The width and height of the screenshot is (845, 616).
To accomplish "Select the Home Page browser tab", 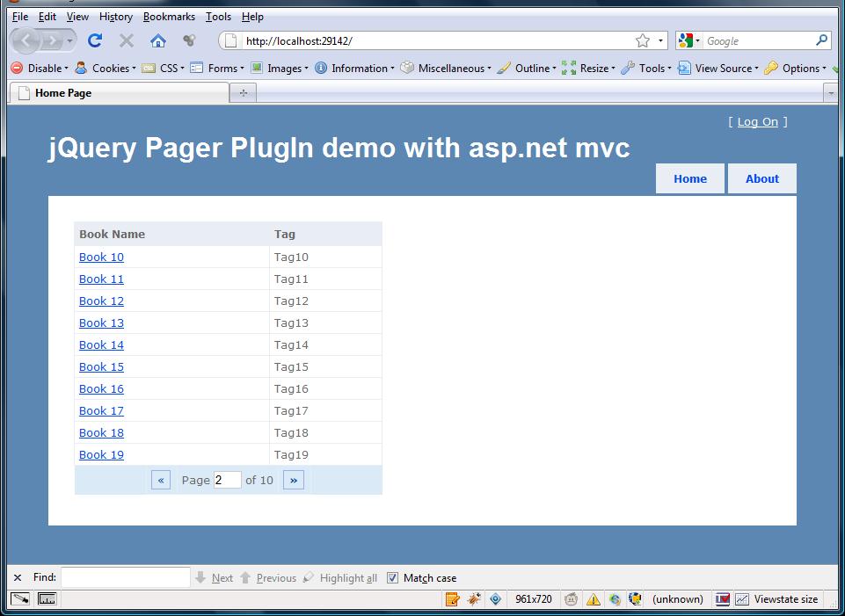I will [x=119, y=92].
